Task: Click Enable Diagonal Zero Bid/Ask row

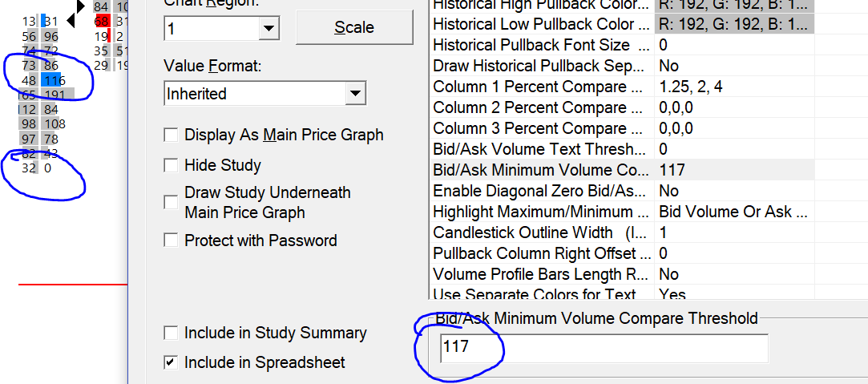Action: pos(542,191)
